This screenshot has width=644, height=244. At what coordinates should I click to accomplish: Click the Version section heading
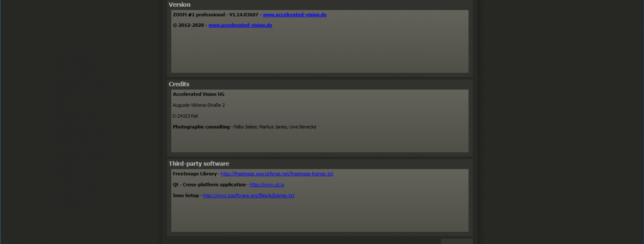[180, 4]
